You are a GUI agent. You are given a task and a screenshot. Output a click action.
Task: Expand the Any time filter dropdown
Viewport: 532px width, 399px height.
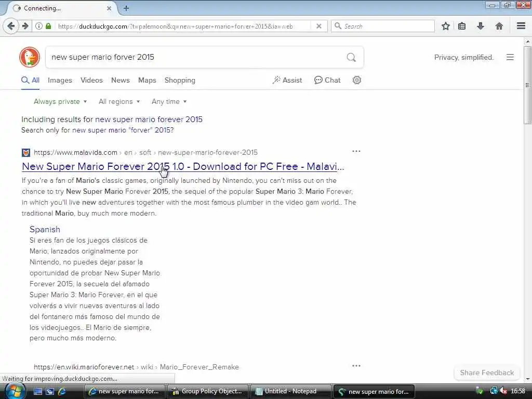click(x=169, y=101)
